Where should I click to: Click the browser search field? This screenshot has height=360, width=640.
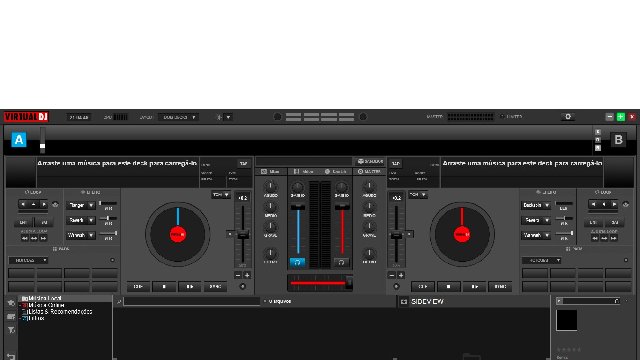click(191, 301)
